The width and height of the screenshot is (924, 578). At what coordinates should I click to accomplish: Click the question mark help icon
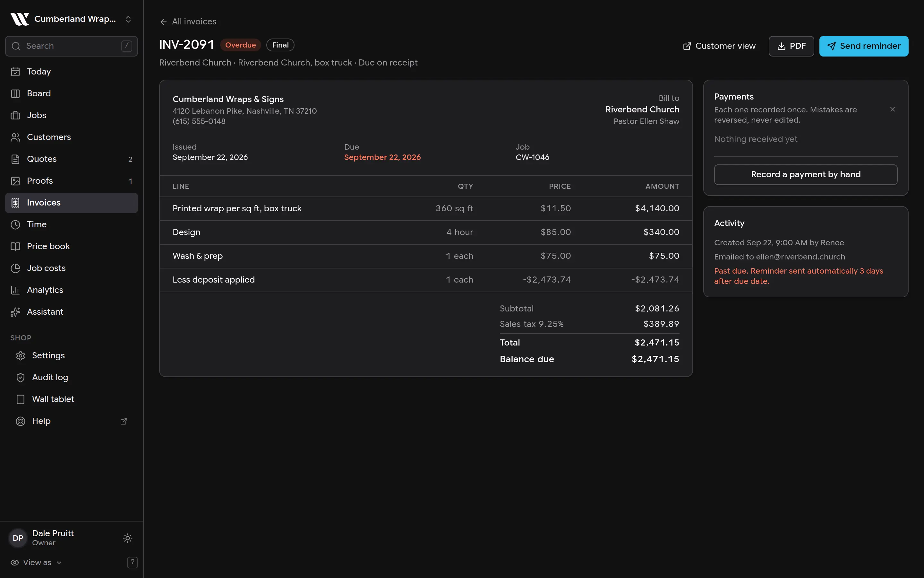[132, 562]
